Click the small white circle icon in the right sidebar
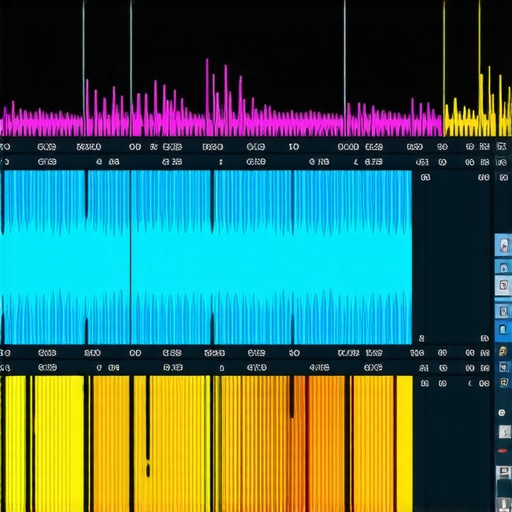 point(502,413)
